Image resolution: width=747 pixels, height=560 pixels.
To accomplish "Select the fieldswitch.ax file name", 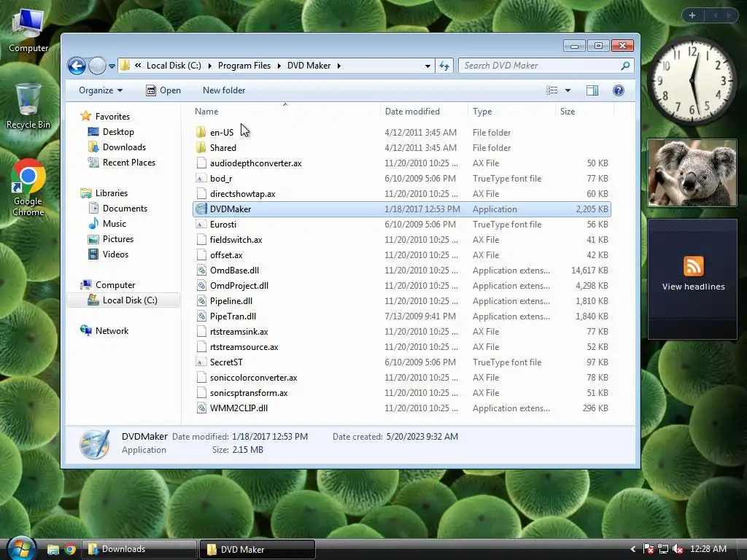I will point(236,239).
